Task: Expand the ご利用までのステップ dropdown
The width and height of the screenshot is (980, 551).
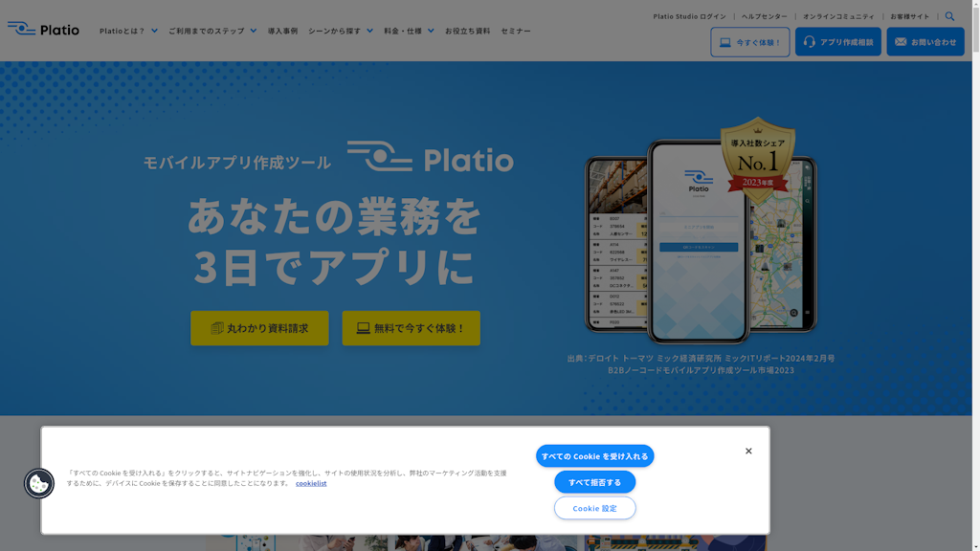Action: pyautogui.click(x=212, y=31)
